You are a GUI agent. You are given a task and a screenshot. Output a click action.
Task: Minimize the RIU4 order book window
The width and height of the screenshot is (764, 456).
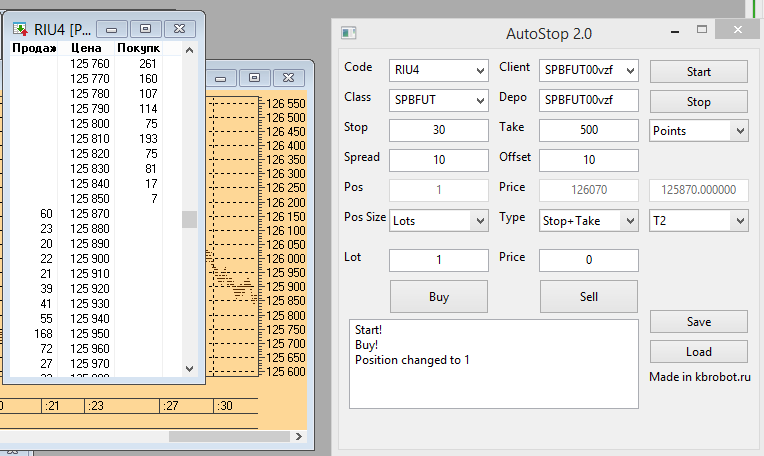115,29
